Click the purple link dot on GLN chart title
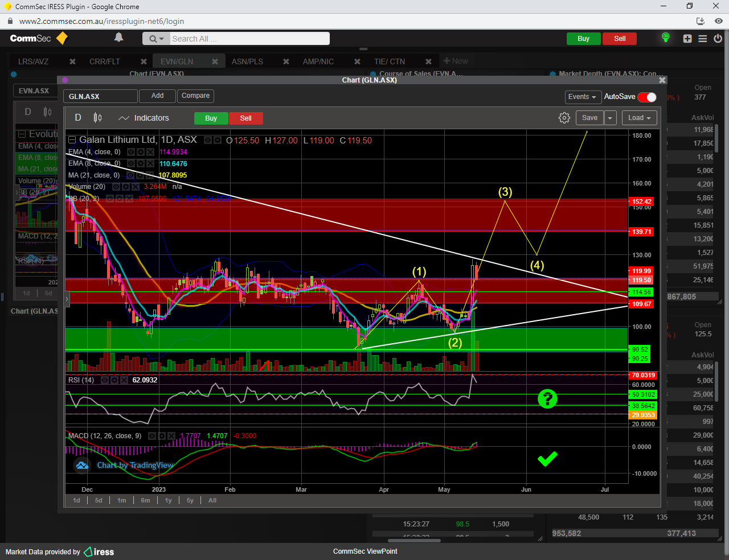Viewport: 729px width, 560px height. click(65, 80)
